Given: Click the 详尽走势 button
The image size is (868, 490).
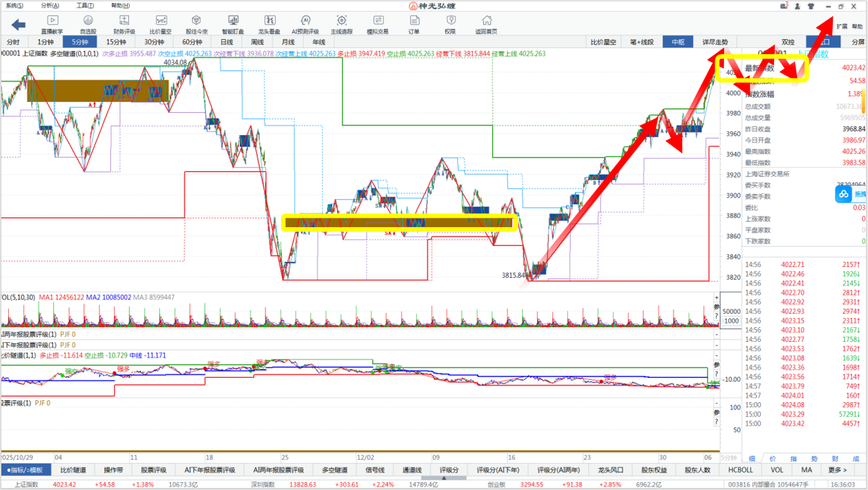Looking at the screenshot, I should coord(715,42).
